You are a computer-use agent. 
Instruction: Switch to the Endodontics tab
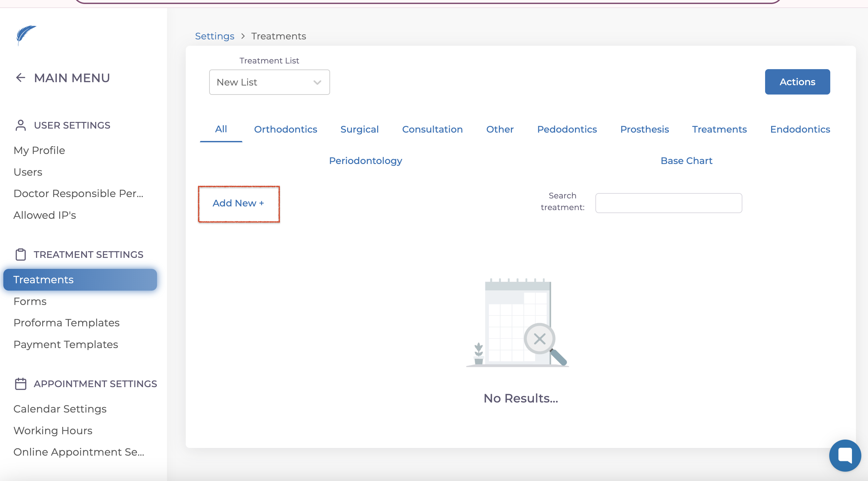pos(800,129)
